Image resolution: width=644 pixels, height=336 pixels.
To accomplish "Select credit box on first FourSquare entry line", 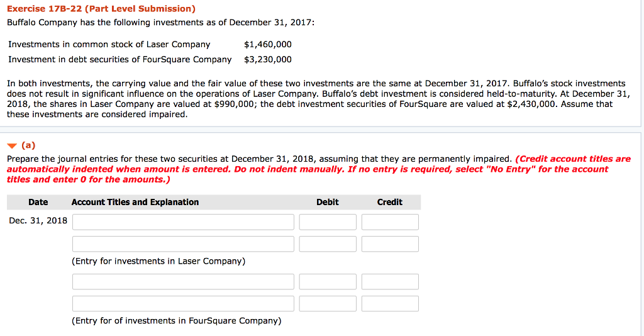I will [390, 282].
